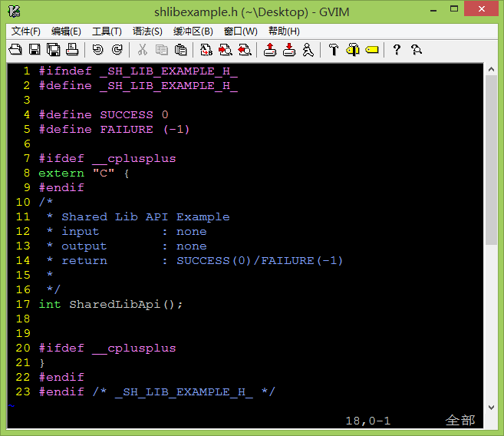
Task: Click the GVIM application icon in title bar
Action: coord(15,12)
